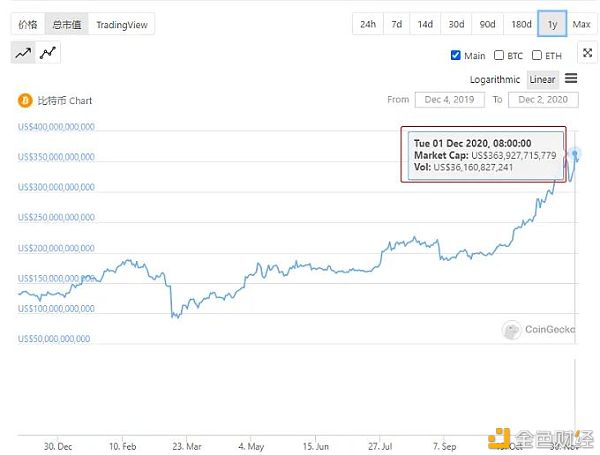The height and width of the screenshot is (455, 600).
Task: Click the From date field
Action: 449,100
